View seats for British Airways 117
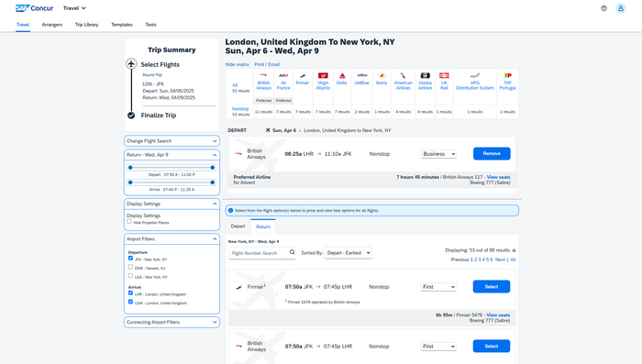Screen dimensions: 642x364 (x=498, y=177)
